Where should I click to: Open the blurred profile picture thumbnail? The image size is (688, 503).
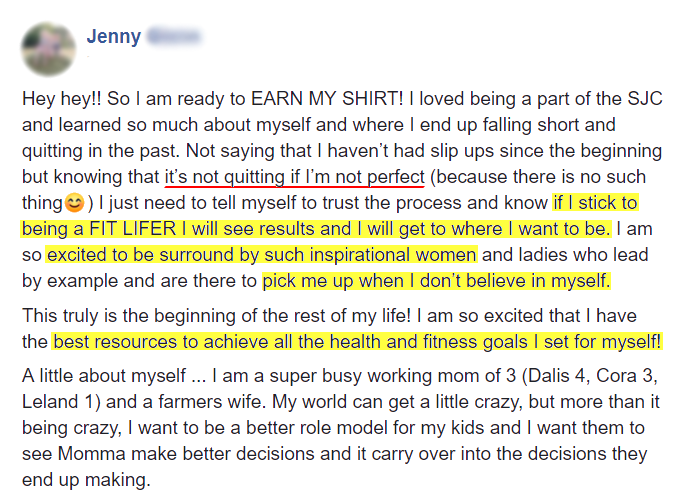tap(48, 49)
